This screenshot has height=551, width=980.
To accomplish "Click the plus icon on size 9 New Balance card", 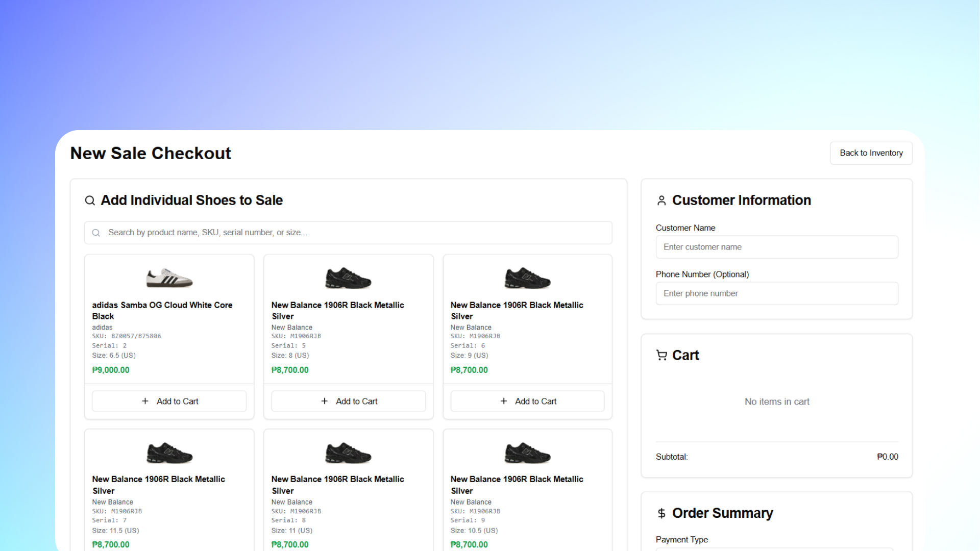I will click(x=504, y=401).
